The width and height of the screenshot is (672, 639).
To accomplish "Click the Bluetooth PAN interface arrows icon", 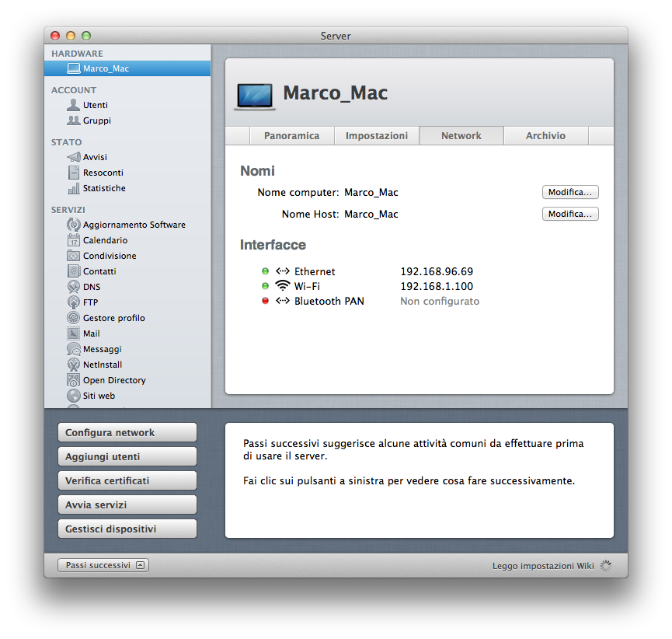I will 283,301.
